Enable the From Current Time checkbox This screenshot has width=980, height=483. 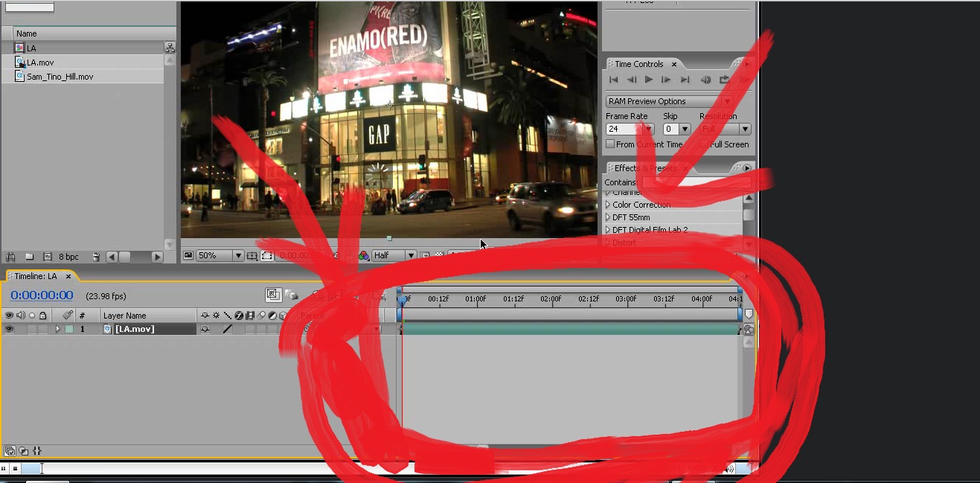[610, 144]
